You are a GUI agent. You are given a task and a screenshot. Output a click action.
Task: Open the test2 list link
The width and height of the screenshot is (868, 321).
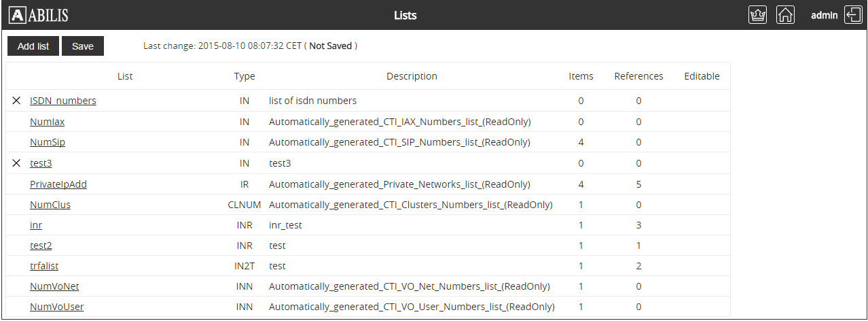41,246
